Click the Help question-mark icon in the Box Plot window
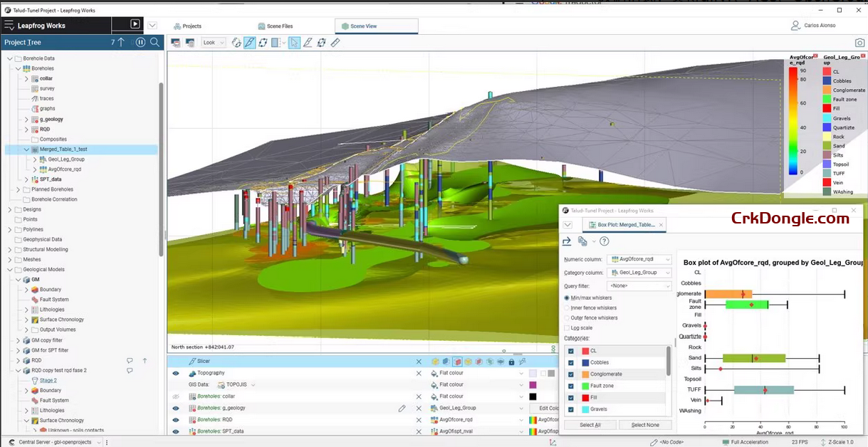Image resolution: width=868 pixels, height=447 pixels. tap(604, 241)
